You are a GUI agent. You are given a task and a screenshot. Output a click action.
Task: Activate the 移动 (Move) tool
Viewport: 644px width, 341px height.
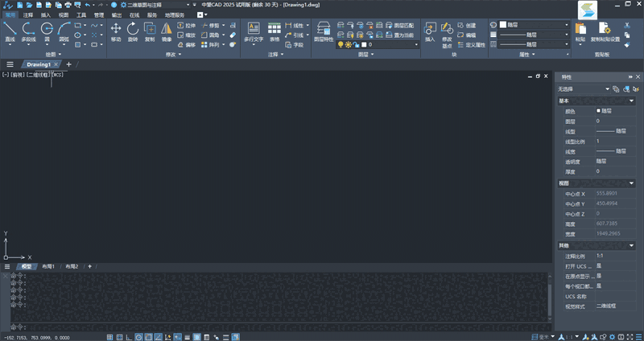116,32
